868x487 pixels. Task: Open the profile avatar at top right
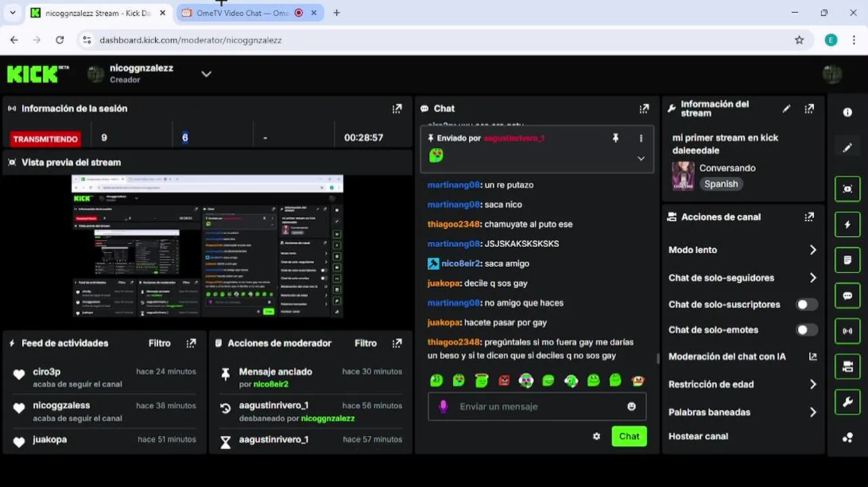(832, 74)
